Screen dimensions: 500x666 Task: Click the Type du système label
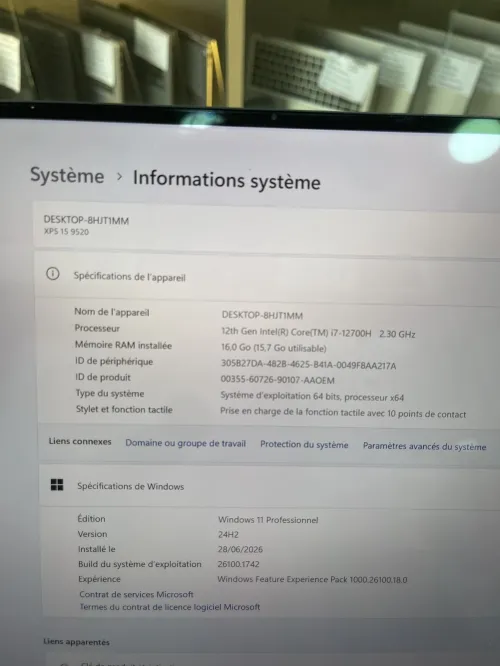[110, 393]
